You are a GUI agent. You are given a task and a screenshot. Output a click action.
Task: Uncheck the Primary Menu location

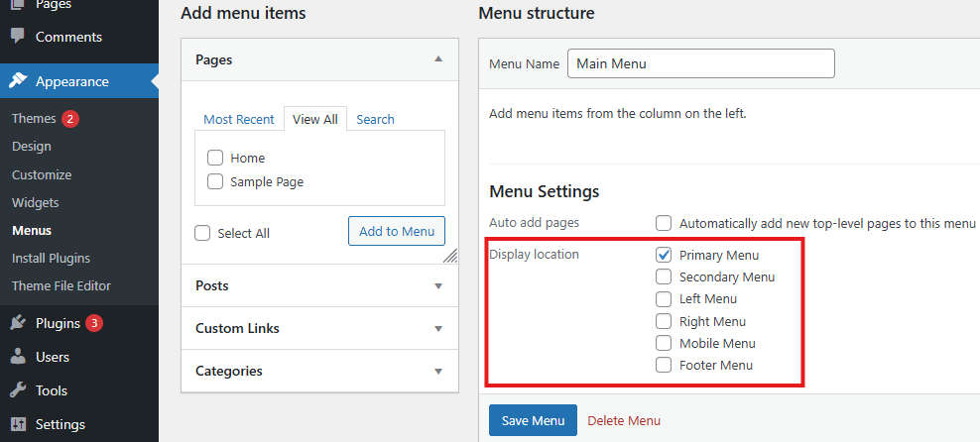tap(664, 255)
